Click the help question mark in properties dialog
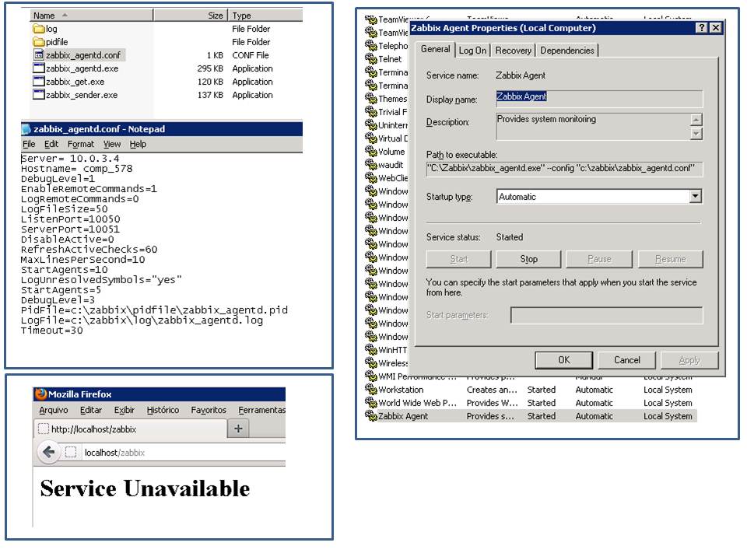 click(701, 28)
